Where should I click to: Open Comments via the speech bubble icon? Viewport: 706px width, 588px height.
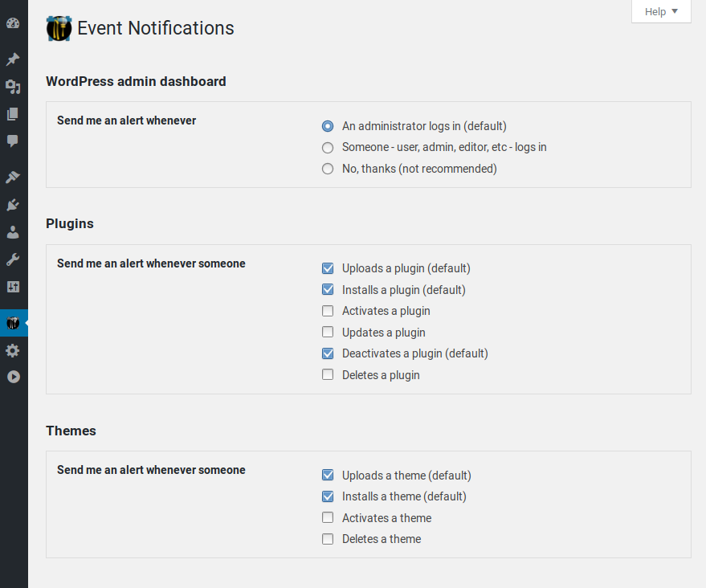coord(13,141)
